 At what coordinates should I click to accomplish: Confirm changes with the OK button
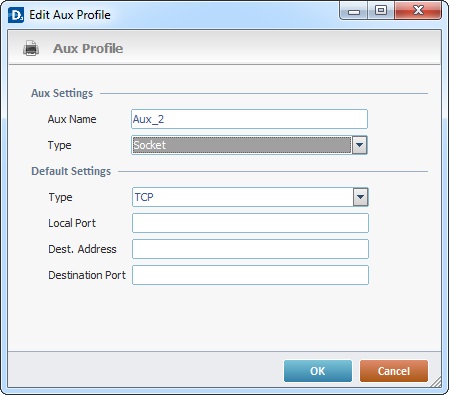pyautogui.click(x=318, y=371)
